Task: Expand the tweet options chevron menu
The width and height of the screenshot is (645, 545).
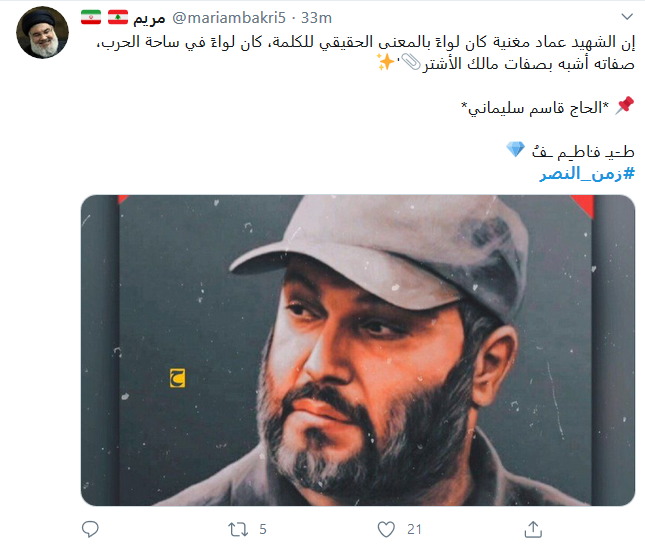Action: coord(627,17)
